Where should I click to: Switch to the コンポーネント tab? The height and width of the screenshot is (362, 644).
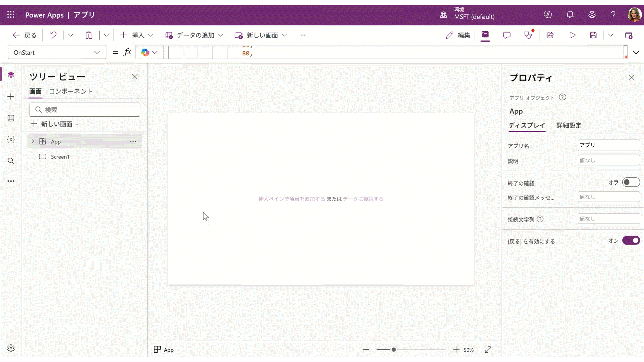click(70, 92)
